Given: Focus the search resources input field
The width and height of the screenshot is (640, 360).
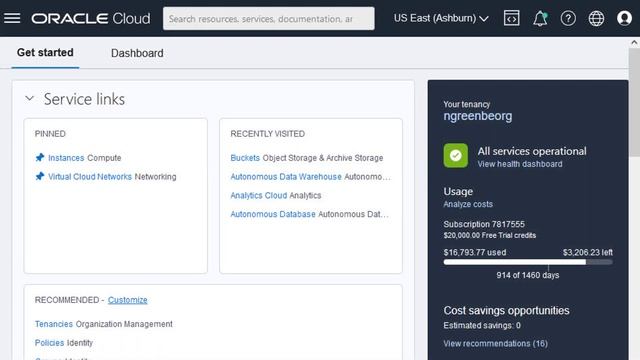Looking at the screenshot, I should (x=269, y=18).
